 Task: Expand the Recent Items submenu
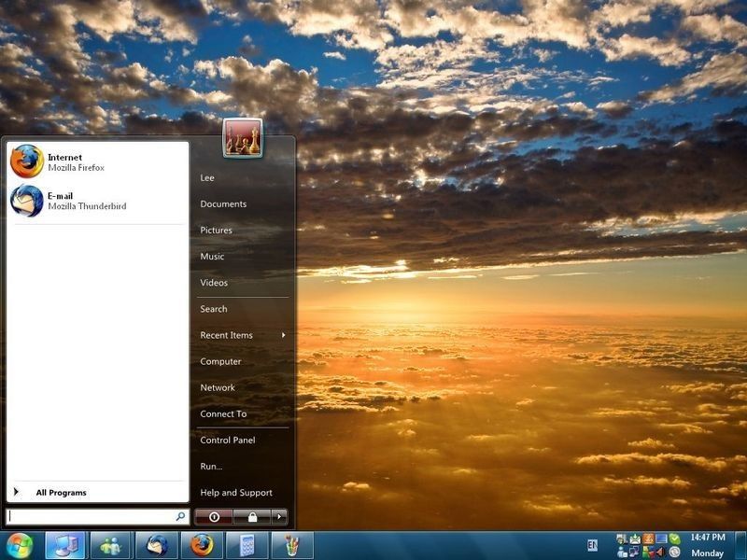(227, 335)
